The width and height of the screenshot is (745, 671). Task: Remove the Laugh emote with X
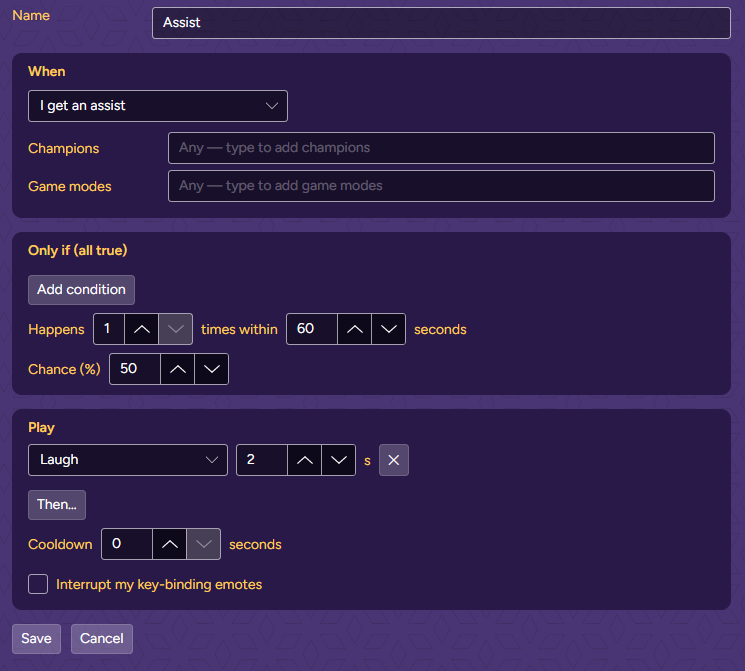coord(394,460)
